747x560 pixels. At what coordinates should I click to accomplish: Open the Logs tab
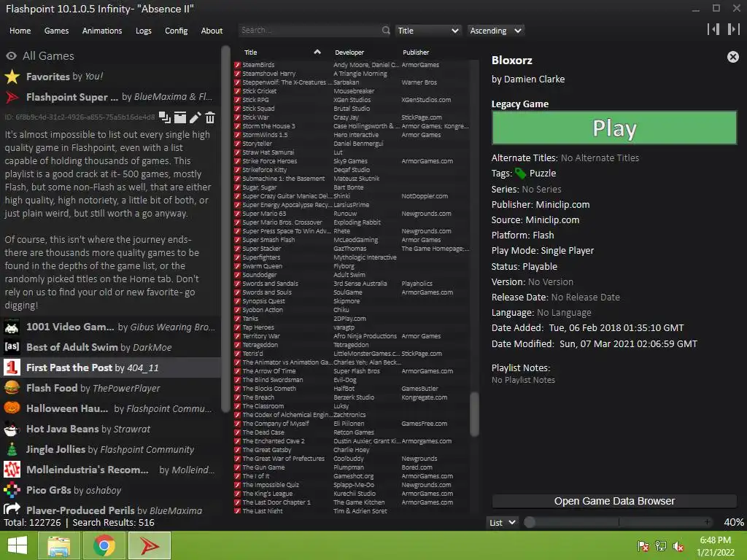click(144, 31)
